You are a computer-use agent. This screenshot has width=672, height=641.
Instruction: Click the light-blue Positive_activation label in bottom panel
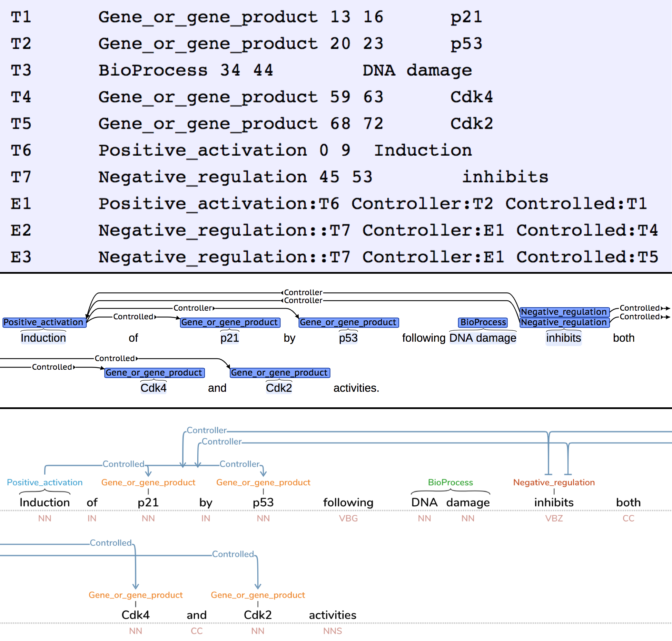tap(45, 482)
